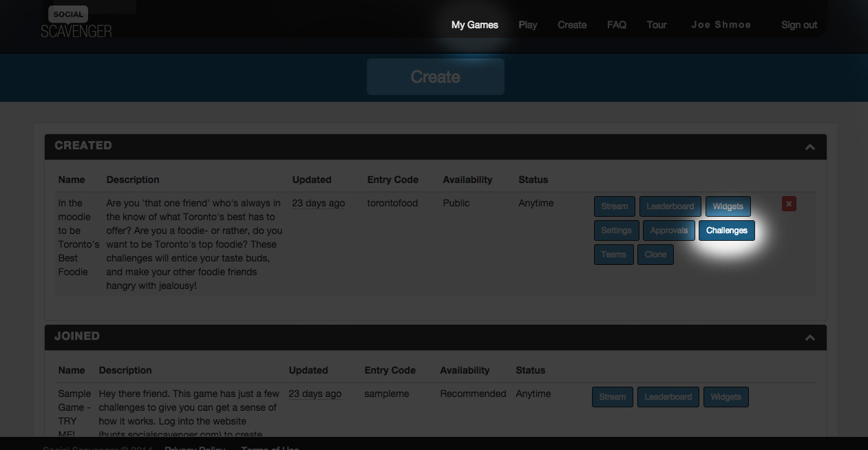Collapse the Created panel

[810, 147]
